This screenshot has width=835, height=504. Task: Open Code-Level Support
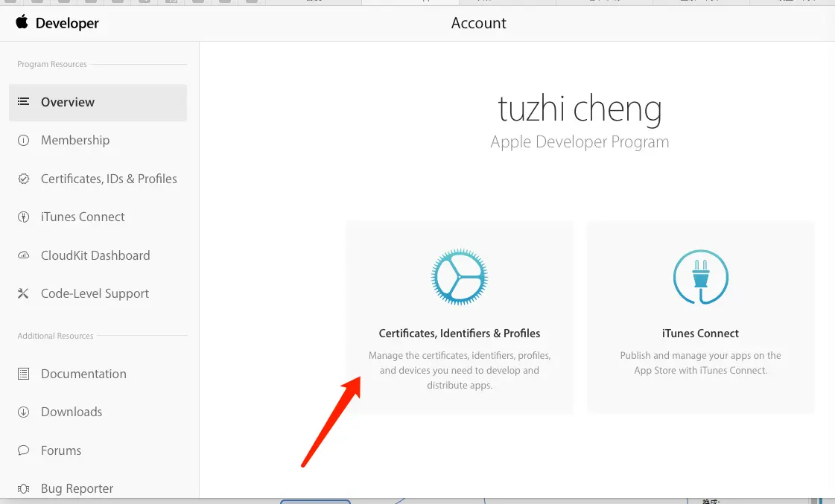[95, 294]
